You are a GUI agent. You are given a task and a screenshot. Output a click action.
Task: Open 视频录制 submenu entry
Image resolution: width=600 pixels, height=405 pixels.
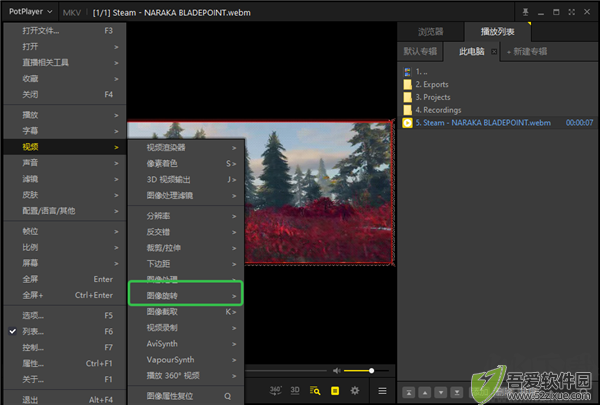point(186,328)
